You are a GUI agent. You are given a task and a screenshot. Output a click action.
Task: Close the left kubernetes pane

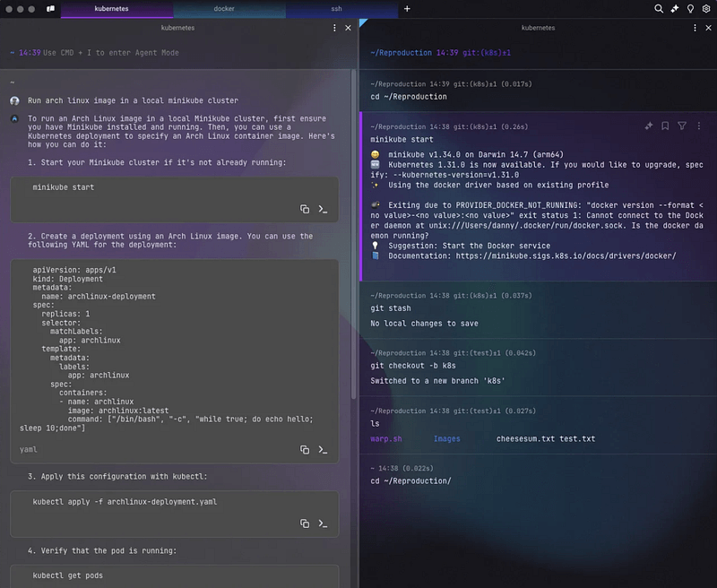[x=348, y=28]
